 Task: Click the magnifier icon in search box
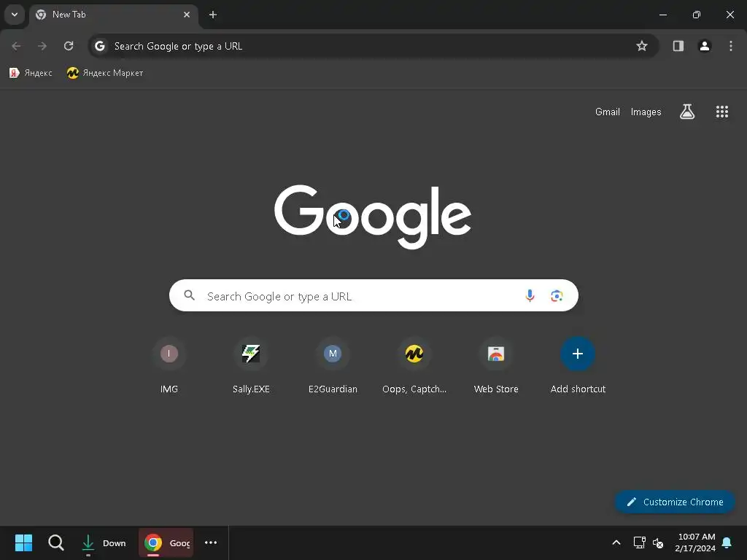click(190, 296)
